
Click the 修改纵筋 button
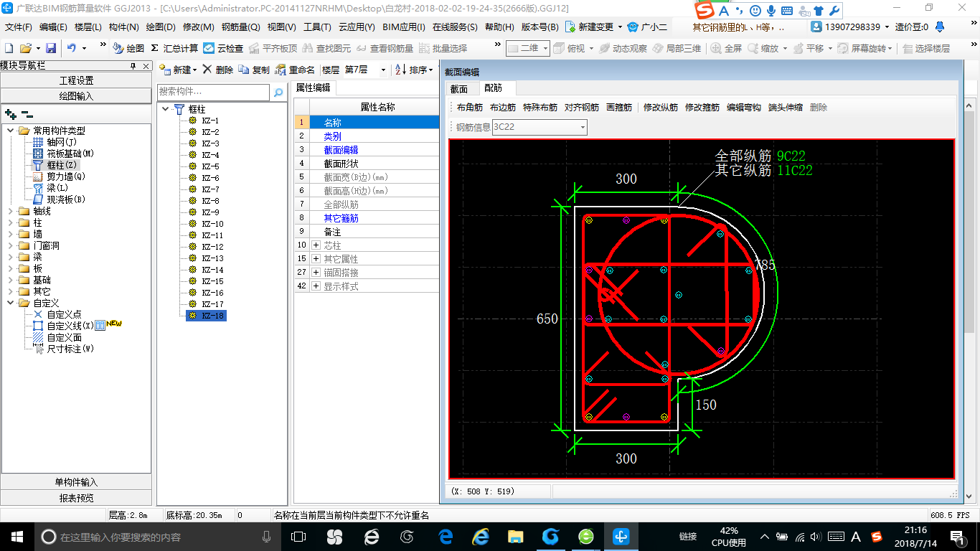[661, 108]
